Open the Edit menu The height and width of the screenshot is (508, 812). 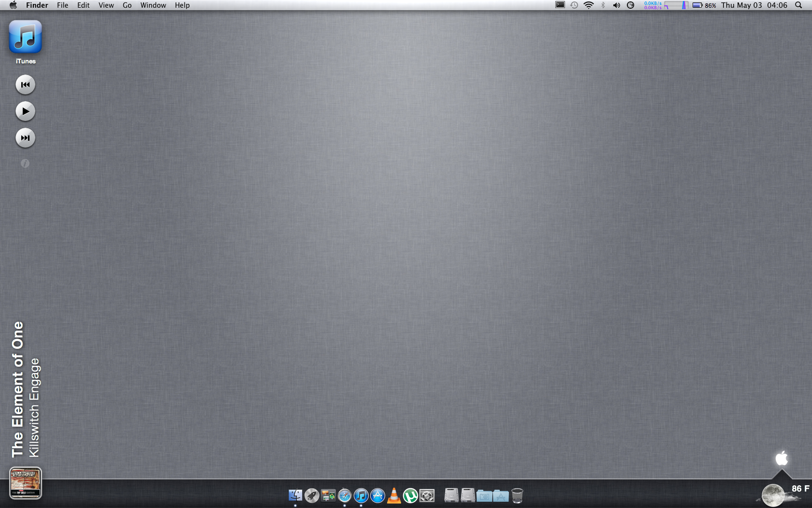[84, 5]
